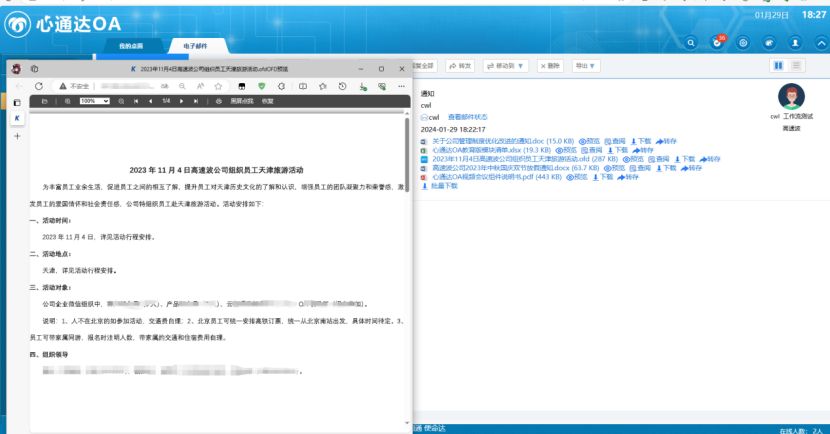Switch to split-pane mail view
This screenshot has width=830, height=434.
777,66
